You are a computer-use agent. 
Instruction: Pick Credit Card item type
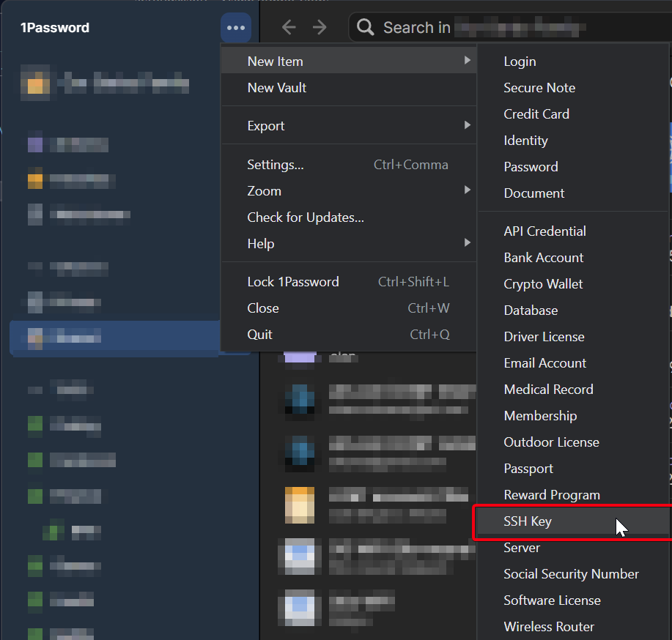click(x=536, y=114)
